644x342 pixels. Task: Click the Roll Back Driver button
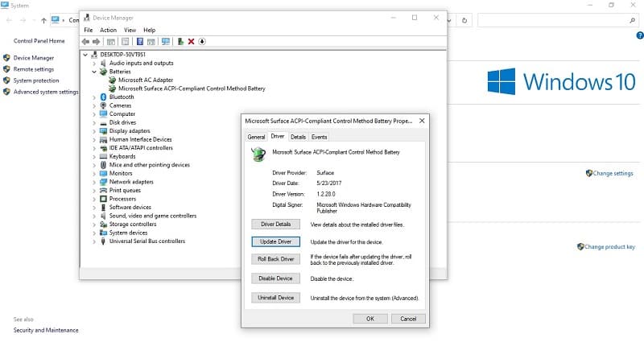275,259
